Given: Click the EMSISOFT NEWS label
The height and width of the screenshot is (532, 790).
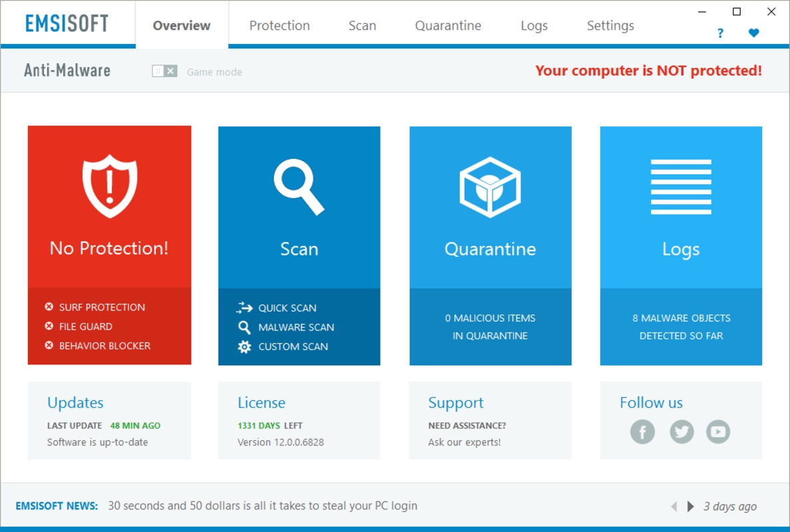Looking at the screenshot, I should [x=57, y=506].
